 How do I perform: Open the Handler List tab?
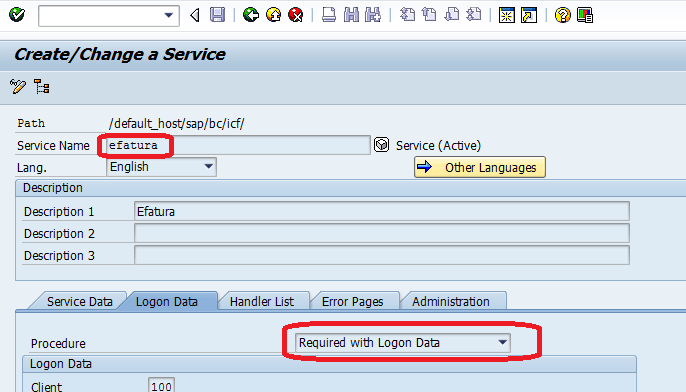tap(262, 301)
